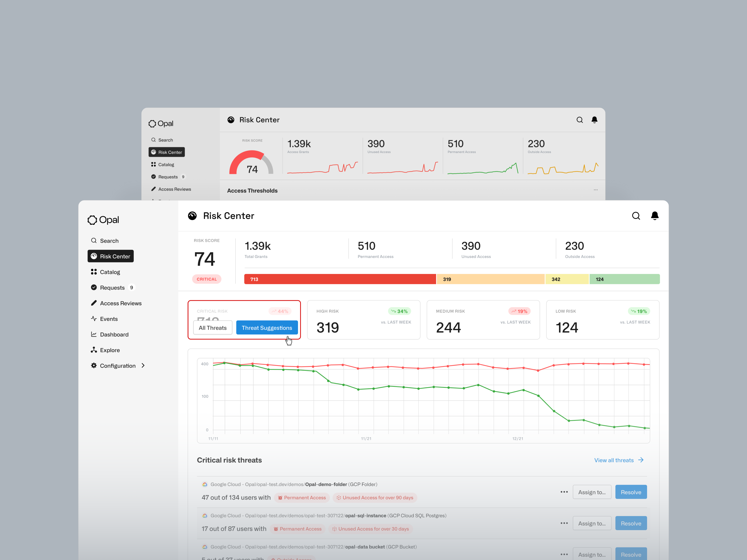This screenshot has width=747, height=560.
Task: Select the HIGH RISK 319 card
Action: (x=363, y=320)
